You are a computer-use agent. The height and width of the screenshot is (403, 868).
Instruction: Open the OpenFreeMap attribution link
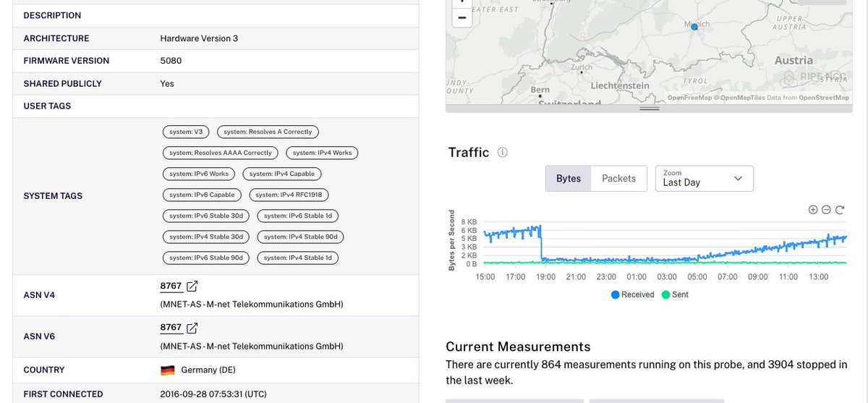tap(690, 98)
